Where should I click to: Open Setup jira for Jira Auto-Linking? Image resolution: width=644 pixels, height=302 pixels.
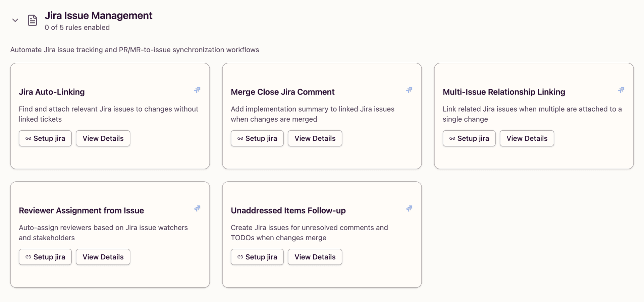pos(45,138)
